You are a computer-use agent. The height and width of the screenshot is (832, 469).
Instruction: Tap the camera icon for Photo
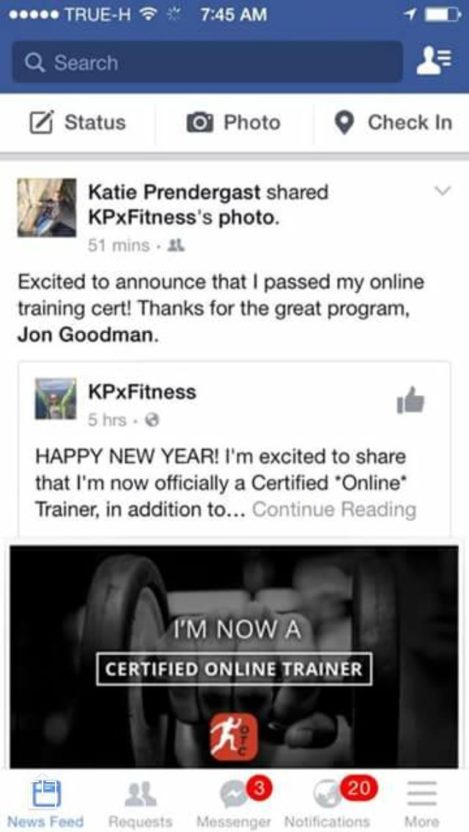click(200, 123)
